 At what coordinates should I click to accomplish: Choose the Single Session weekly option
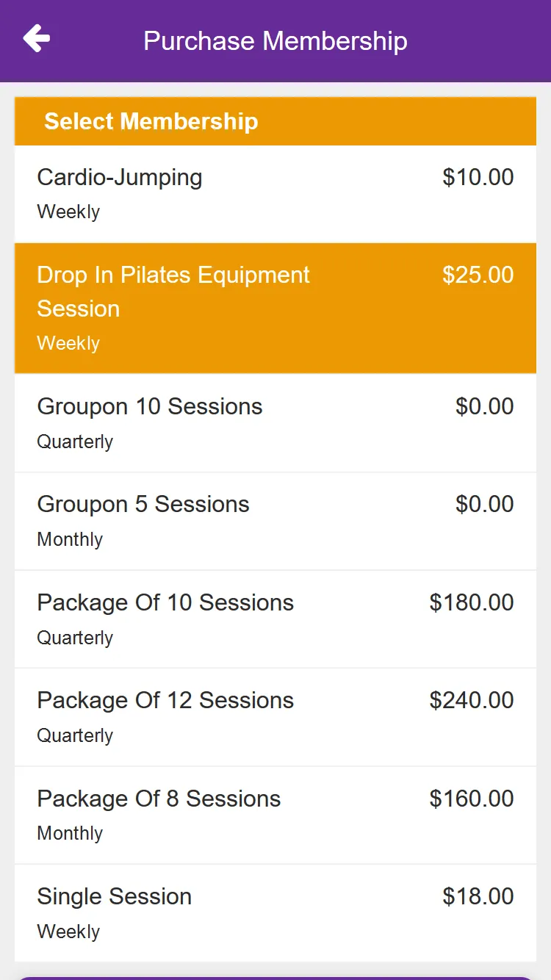point(275,913)
